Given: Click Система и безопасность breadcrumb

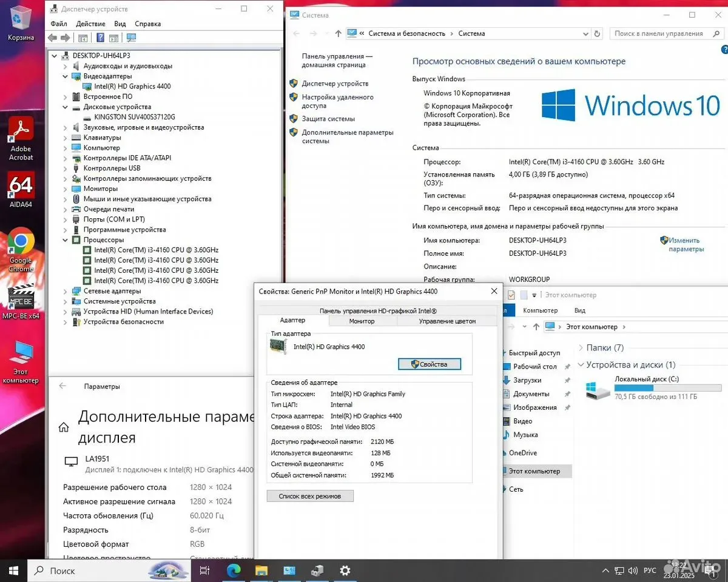Looking at the screenshot, I should (x=406, y=34).
